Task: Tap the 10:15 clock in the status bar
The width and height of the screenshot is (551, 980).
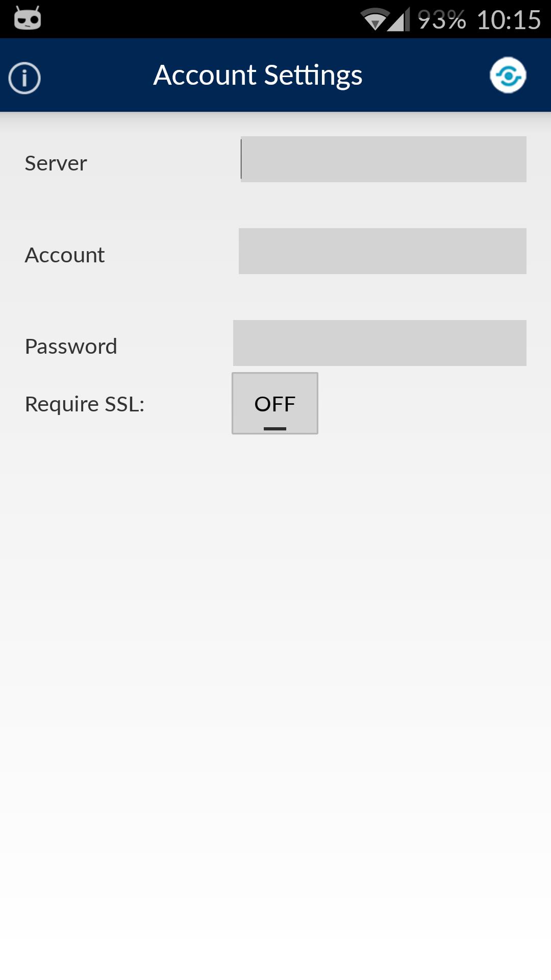Action: click(509, 20)
